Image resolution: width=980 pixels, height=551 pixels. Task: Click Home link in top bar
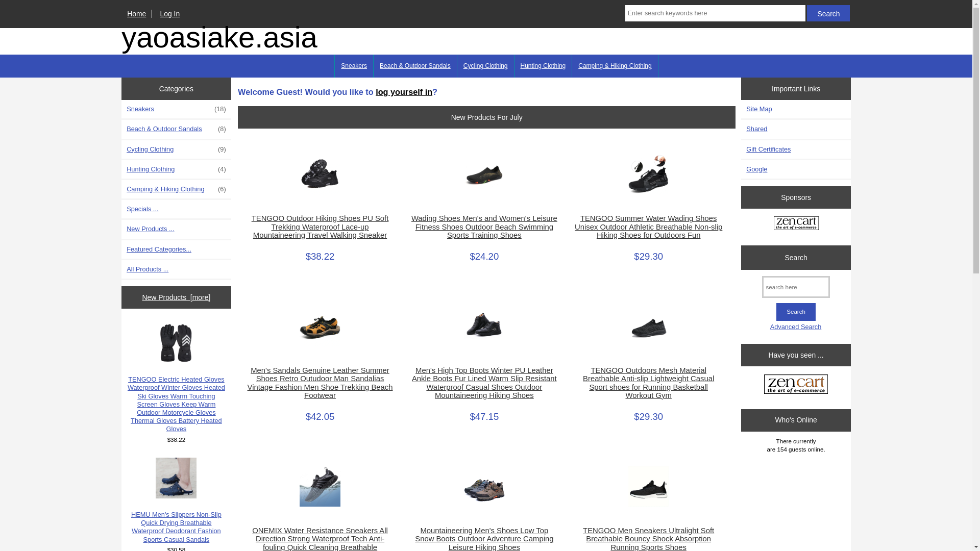pyautogui.click(x=136, y=14)
